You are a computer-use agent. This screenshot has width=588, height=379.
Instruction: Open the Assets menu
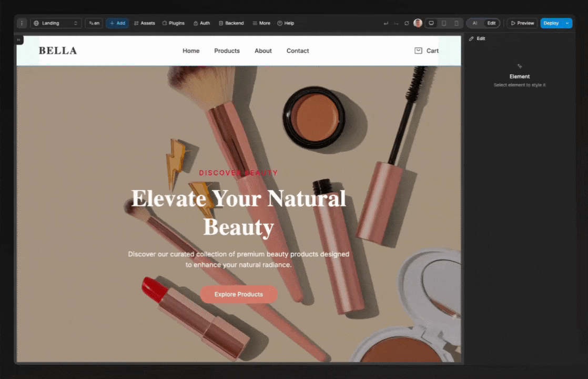145,23
